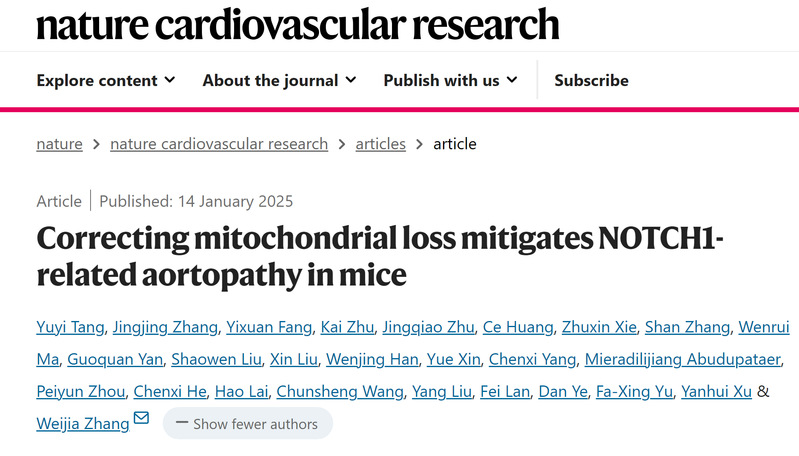Collapse list with Show fewer authors
The width and height of the screenshot is (799, 456).
pos(247,424)
